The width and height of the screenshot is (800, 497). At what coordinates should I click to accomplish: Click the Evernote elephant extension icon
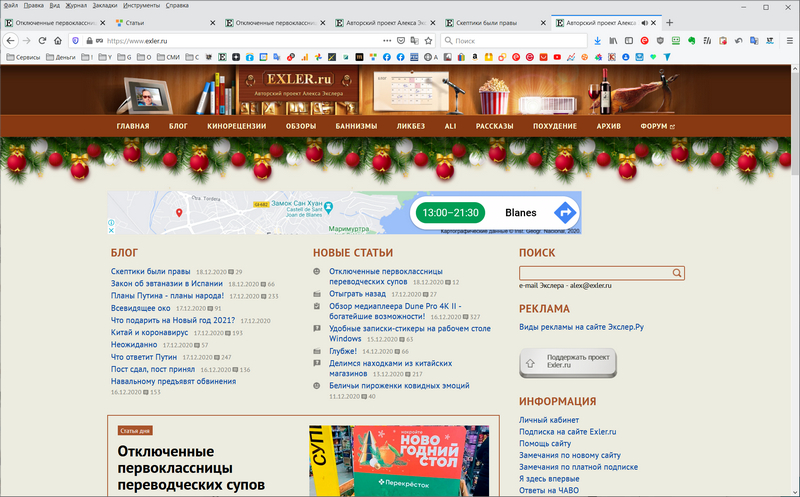(690, 41)
